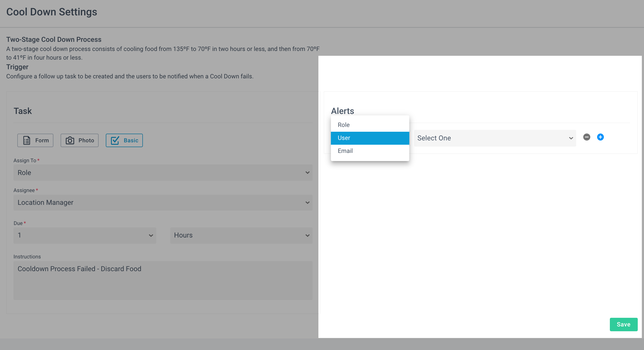
Task: Open the Due number dropdown showing 1
Action: [x=85, y=235]
